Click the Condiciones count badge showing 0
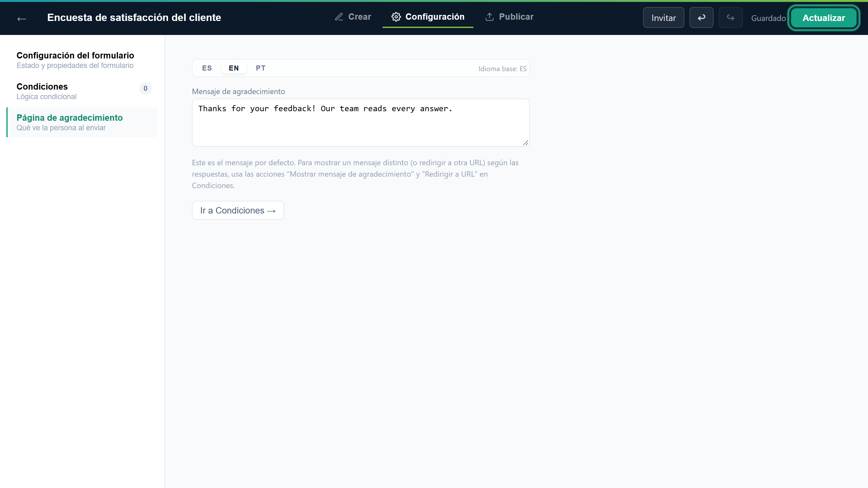 (x=145, y=88)
